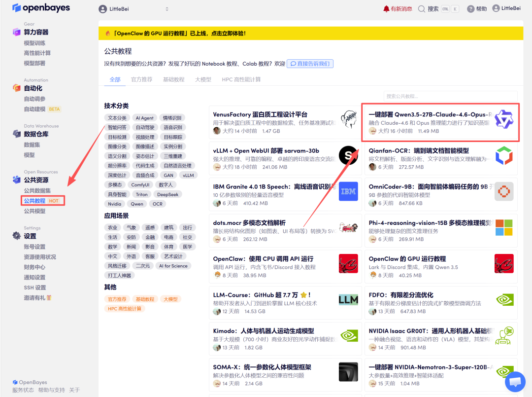Open 财务中心 in the sidebar

[x=34, y=267]
